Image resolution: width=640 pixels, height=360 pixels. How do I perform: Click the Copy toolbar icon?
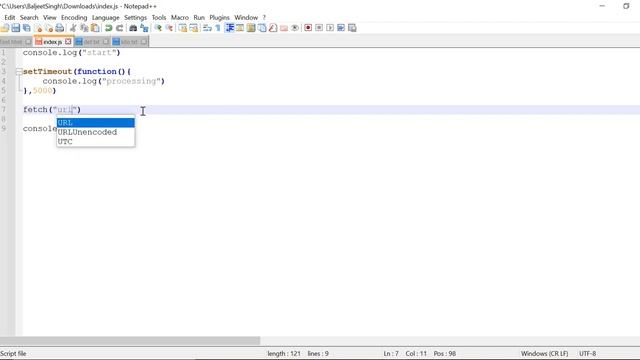84,28
